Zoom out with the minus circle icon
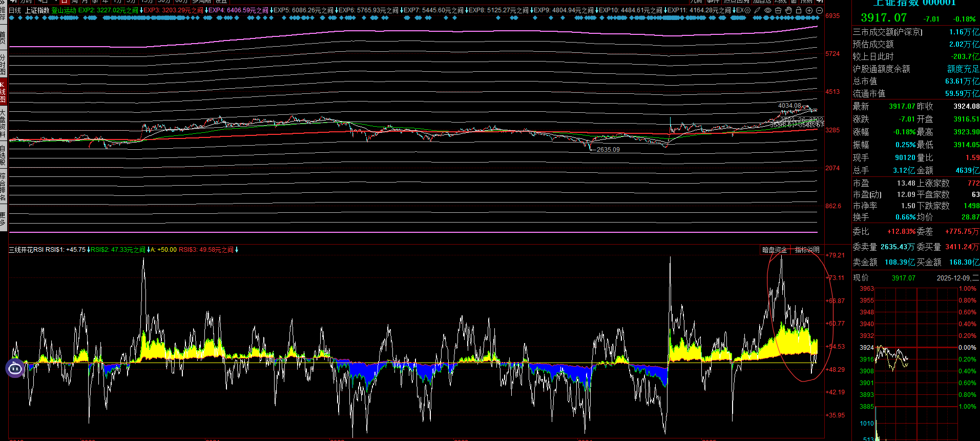980x441 pixels. coord(819,10)
